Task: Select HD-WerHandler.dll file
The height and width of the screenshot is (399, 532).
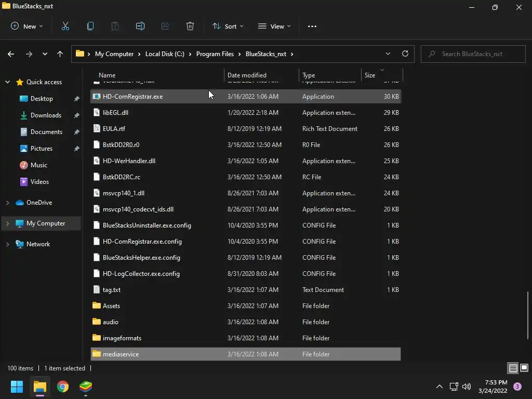Action: (x=246, y=161)
